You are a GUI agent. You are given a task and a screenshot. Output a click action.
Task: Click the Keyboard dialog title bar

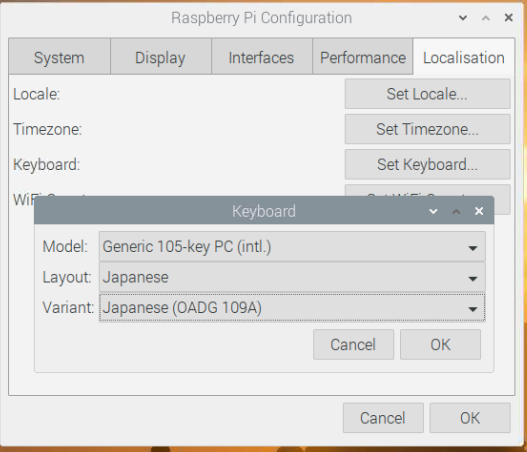point(264,210)
